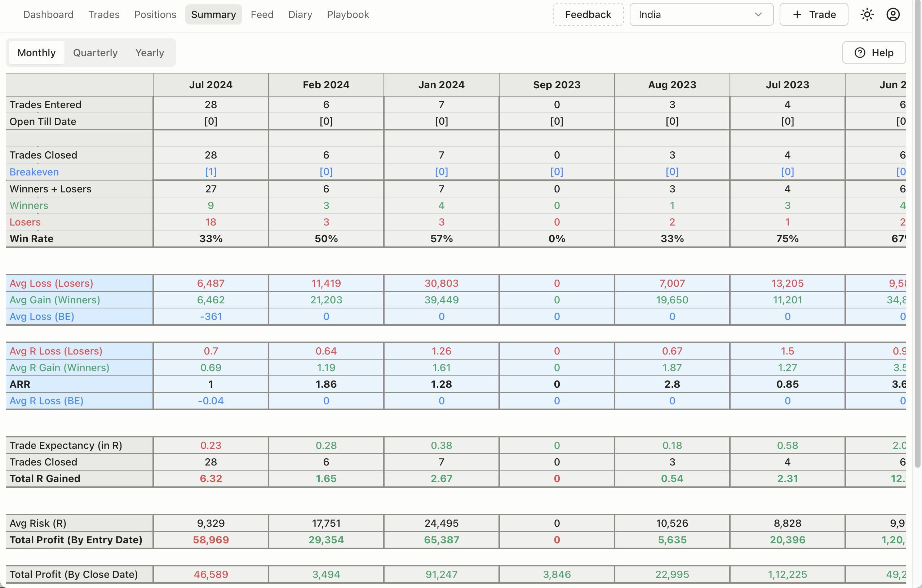Open the Playbook tab
Screen dimensions: 922x588
pyautogui.click(x=348, y=14)
